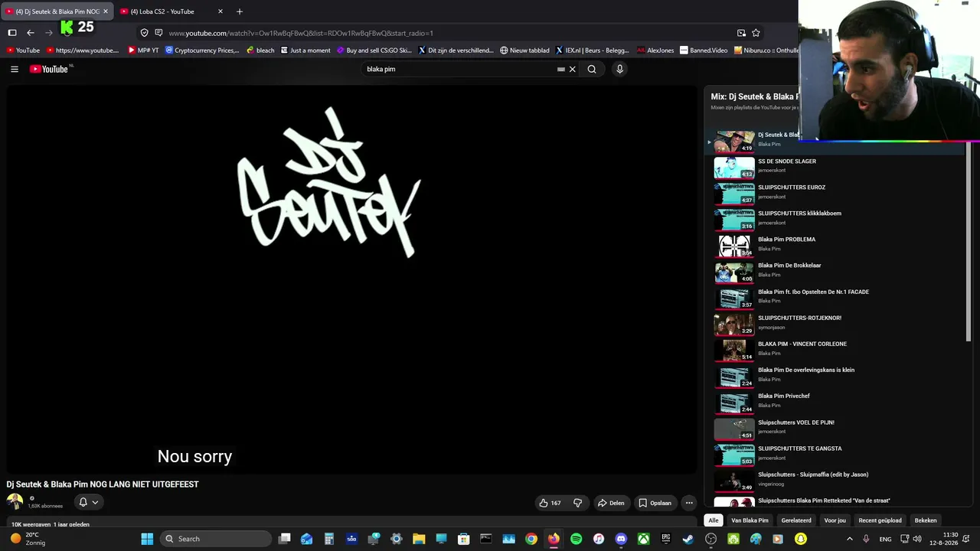Screen dimensions: 980x551
Task: Open the Cryptocurrency Prices bookmark
Action: [x=203, y=51]
